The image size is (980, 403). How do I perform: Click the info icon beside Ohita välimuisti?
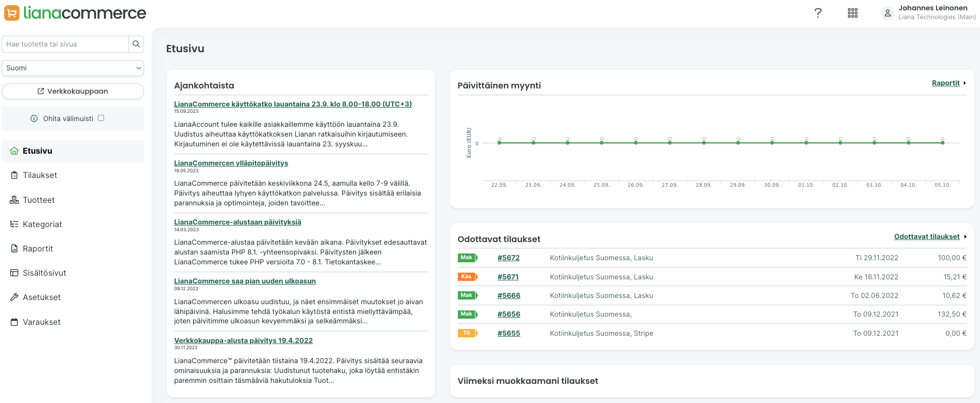click(34, 118)
